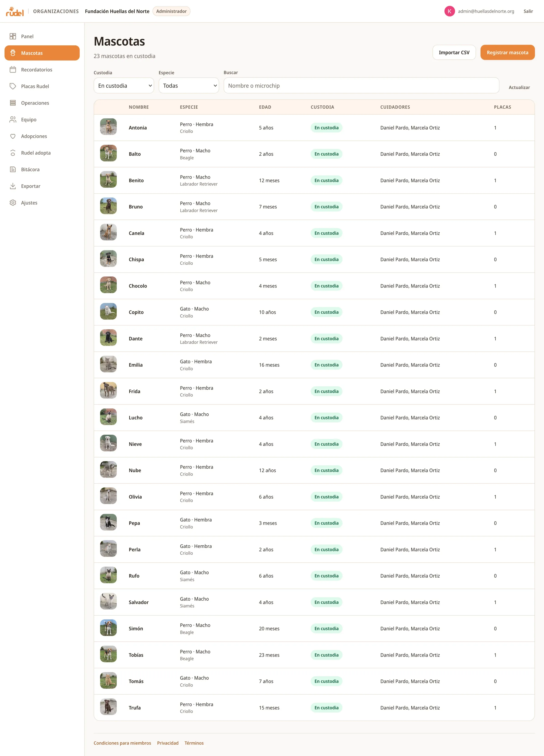Click the NOMBRE column header
544x756 pixels.
click(x=138, y=107)
